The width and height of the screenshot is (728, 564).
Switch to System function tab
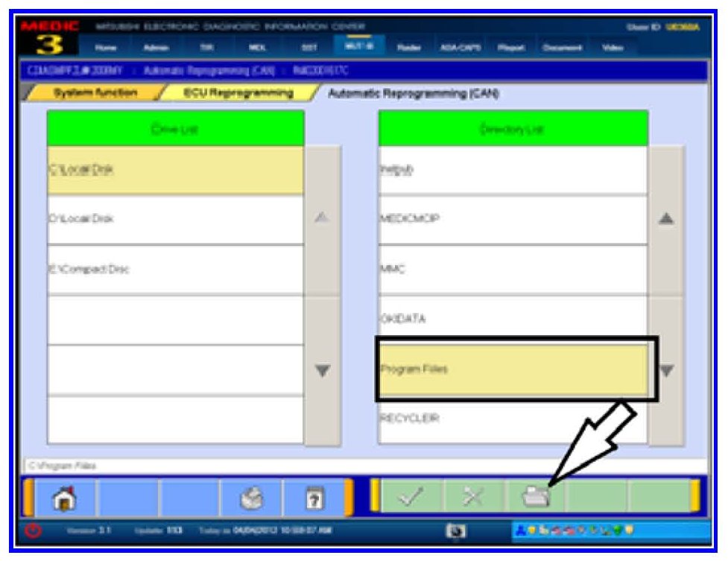pyautogui.click(x=94, y=93)
